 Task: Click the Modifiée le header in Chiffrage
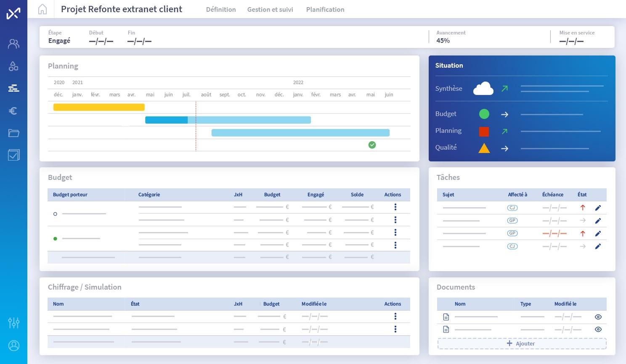pyautogui.click(x=314, y=304)
